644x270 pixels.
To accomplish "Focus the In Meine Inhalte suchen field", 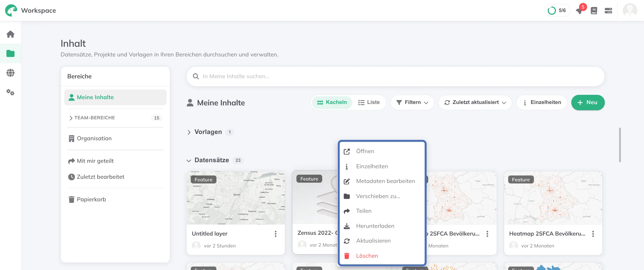I will click(395, 76).
